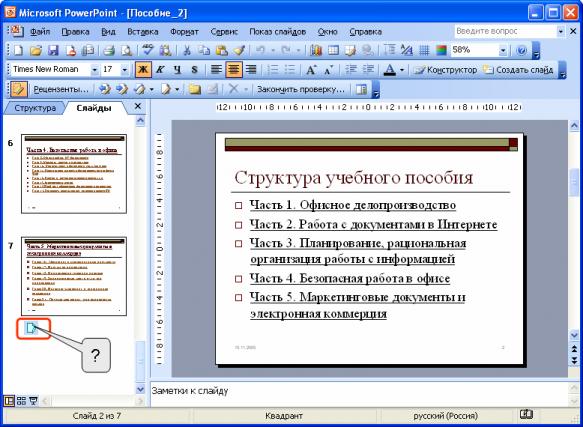
Task: Toggle italic formatting (К)
Action: (160, 70)
